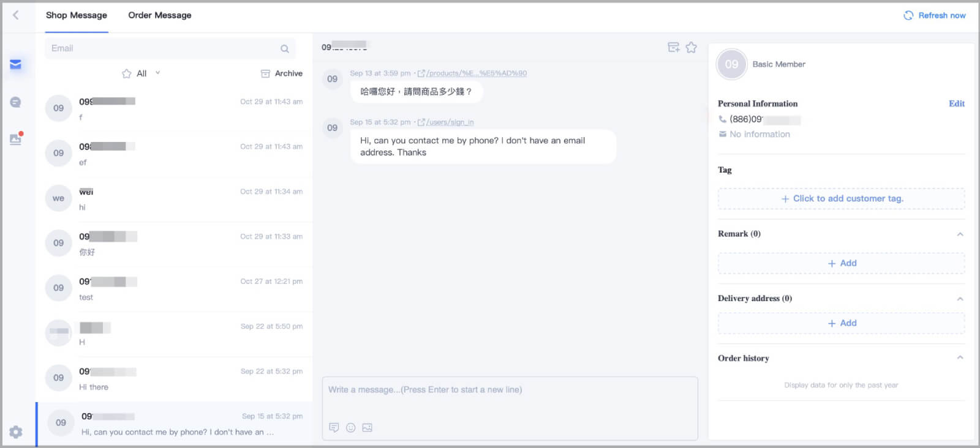
Task: Open the All filter dropdown
Action: click(x=141, y=73)
